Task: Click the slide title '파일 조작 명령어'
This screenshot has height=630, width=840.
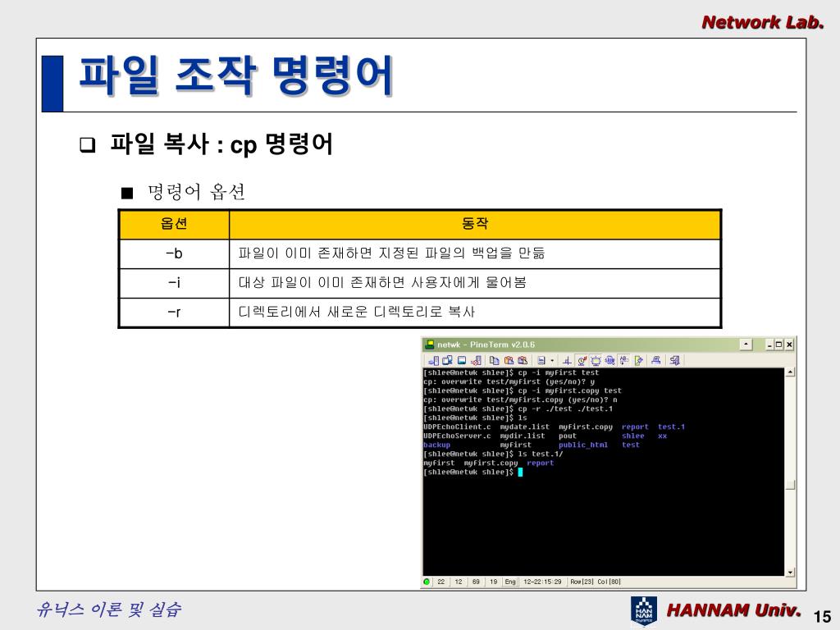Action: pos(236,76)
